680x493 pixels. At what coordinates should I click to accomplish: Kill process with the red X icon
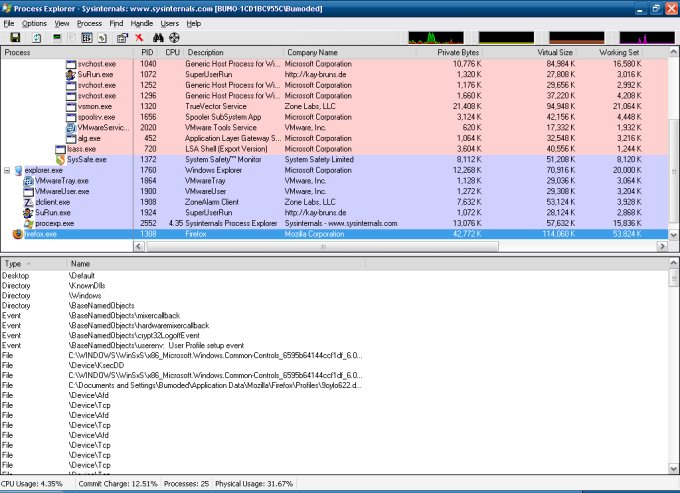139,37
